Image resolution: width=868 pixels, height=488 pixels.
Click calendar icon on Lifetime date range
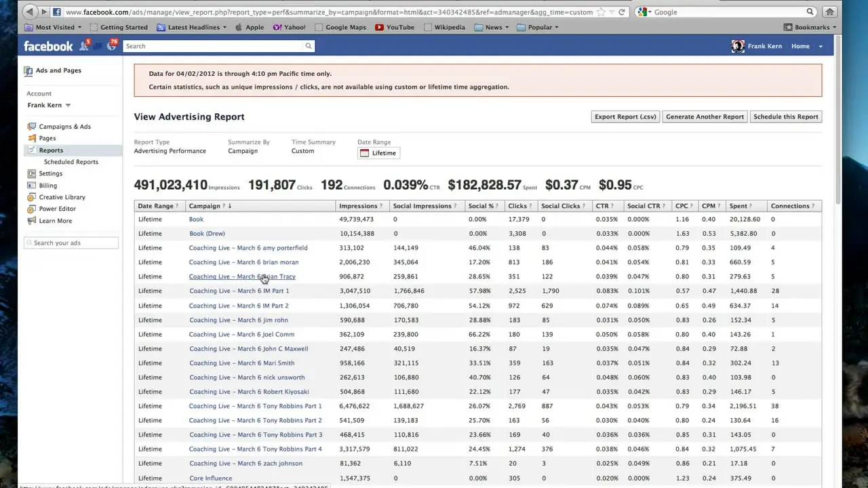pos(365,153)
